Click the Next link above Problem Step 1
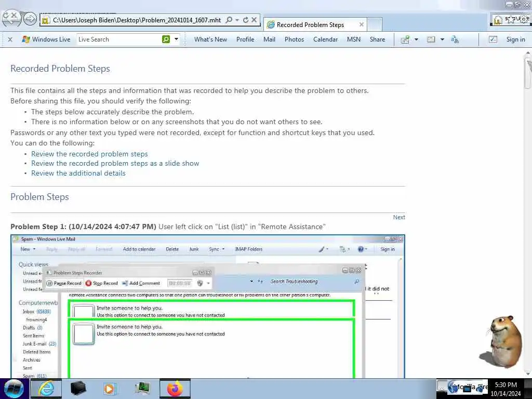 (x=399, y=217)
